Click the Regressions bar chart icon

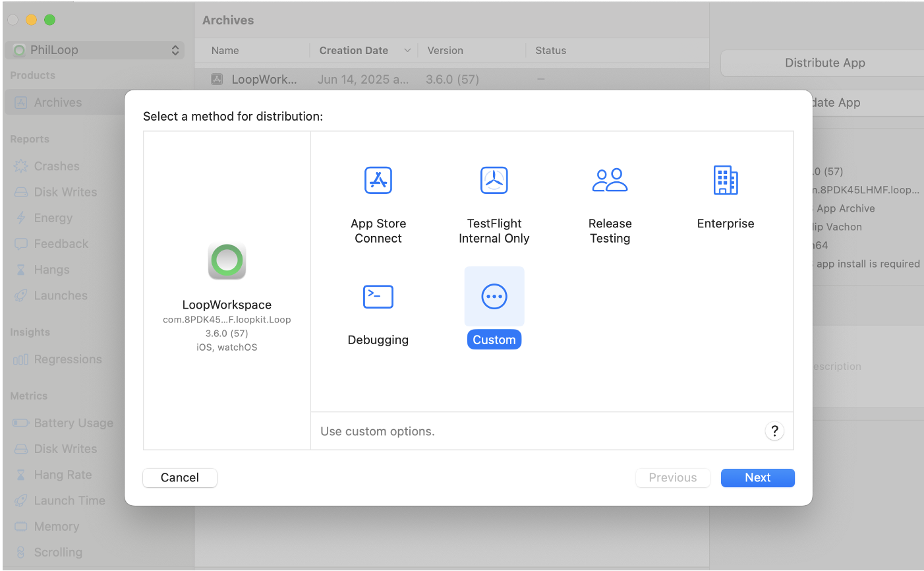[x=21, y=359]
